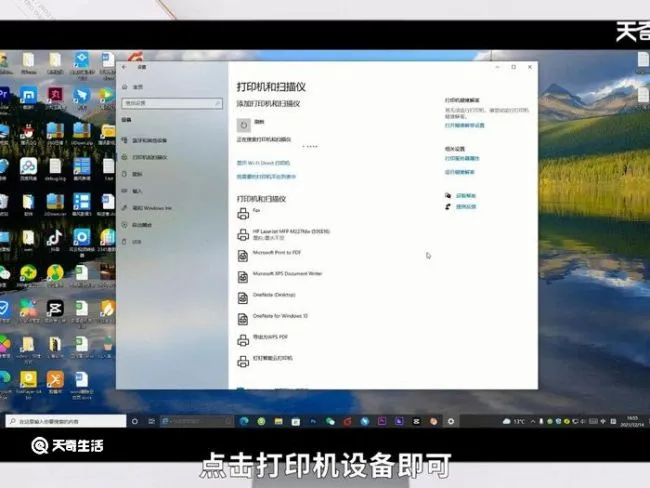Open the Maxthon browser desktop icon
This screenshot has height=488, width=650.
[x=29, y=98]
